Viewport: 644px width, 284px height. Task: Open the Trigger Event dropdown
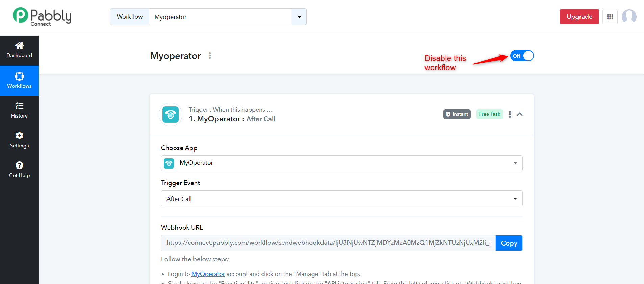pos(342,199)
